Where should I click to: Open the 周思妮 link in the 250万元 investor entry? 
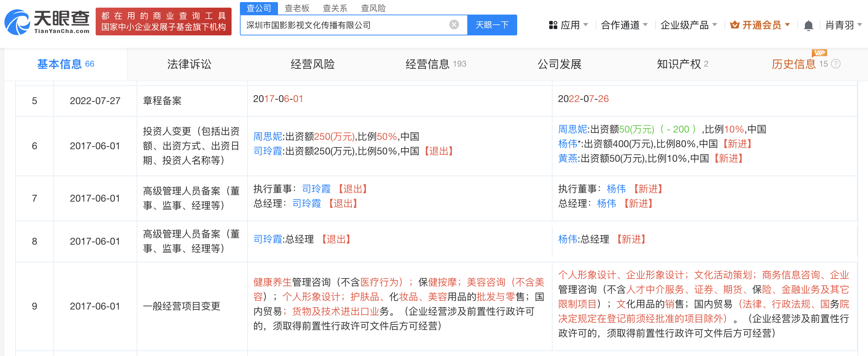pos(268,136)
